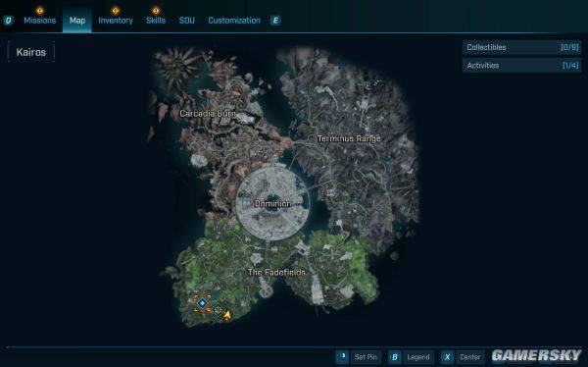Click the [0/9] collectibles counter
This screenshot has height=367, width=588.
[569, 47]
